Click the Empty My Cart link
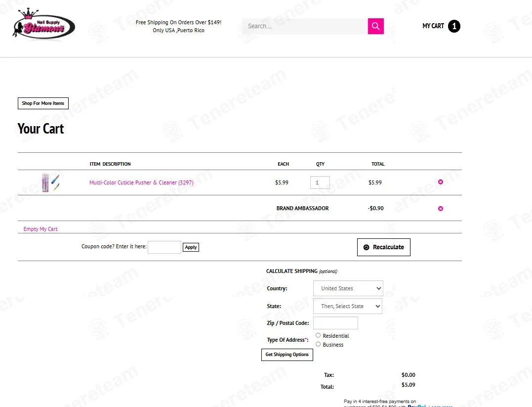Screen dimensions: 532x407 (x=41, y=229)
